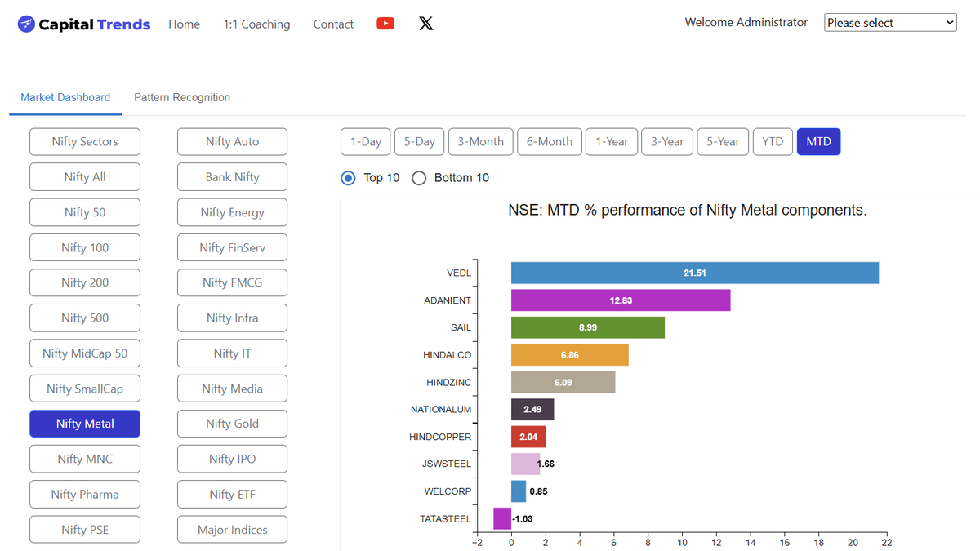Go to Home menu item

tap(184, 24)
